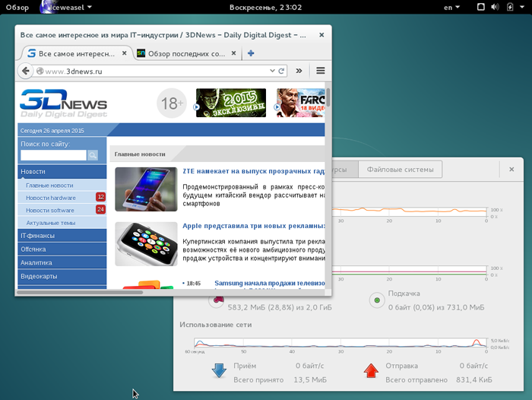Image resolution: width=532 pixels, height=400 pixels.
Task: Click the site identity globe icon
Action: [40, 71]
